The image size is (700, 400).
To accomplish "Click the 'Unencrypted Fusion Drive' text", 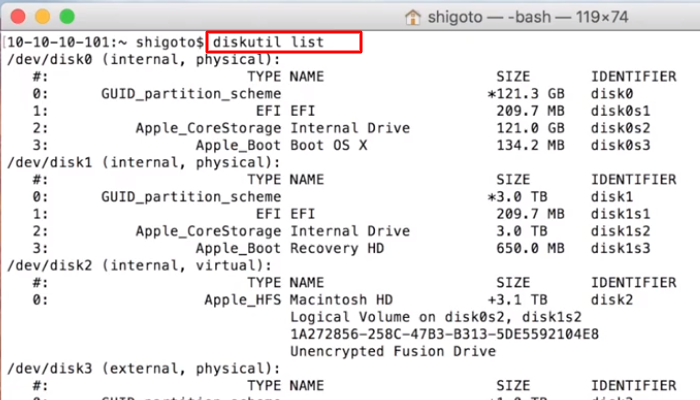I will click(x=392, y=350).
